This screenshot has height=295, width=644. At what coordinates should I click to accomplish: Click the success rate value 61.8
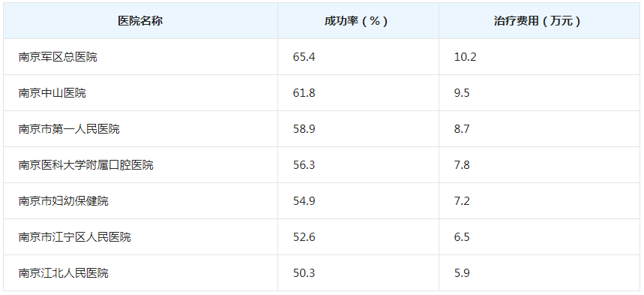pos(304,93)
